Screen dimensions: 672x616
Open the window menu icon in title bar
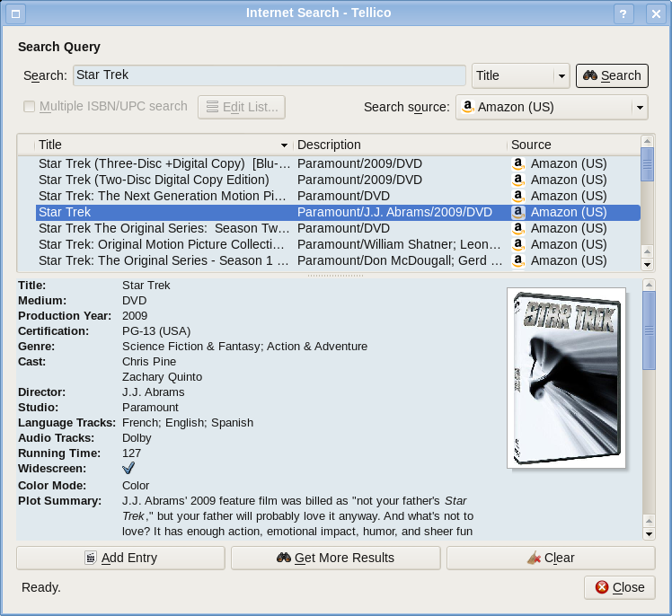click(16, 14)
